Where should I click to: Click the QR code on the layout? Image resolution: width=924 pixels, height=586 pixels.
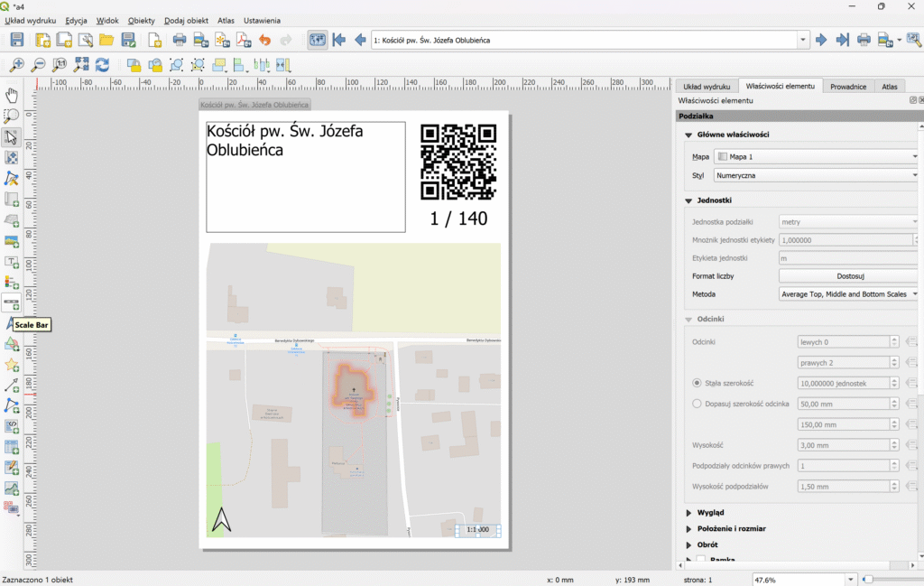(458, 161)
